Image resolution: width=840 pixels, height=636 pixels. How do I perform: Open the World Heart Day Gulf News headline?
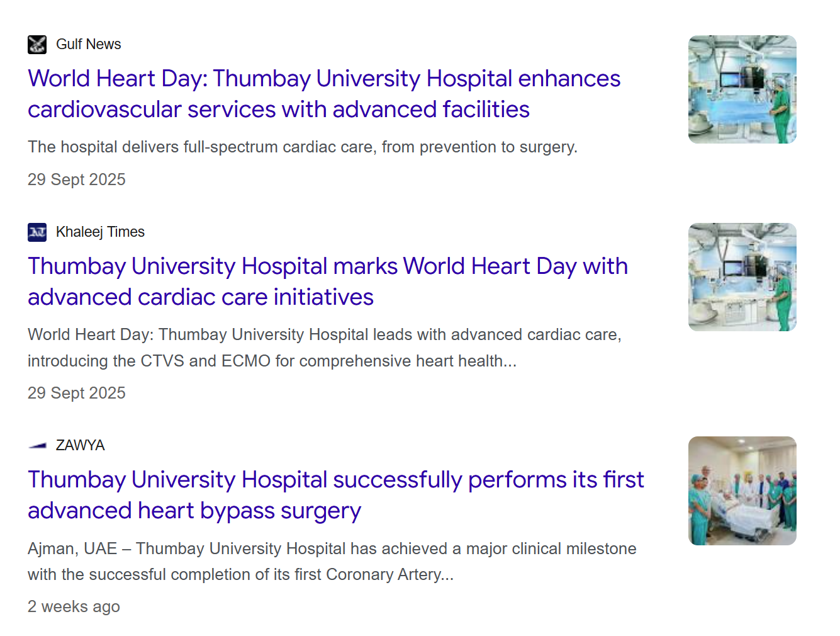324,79
